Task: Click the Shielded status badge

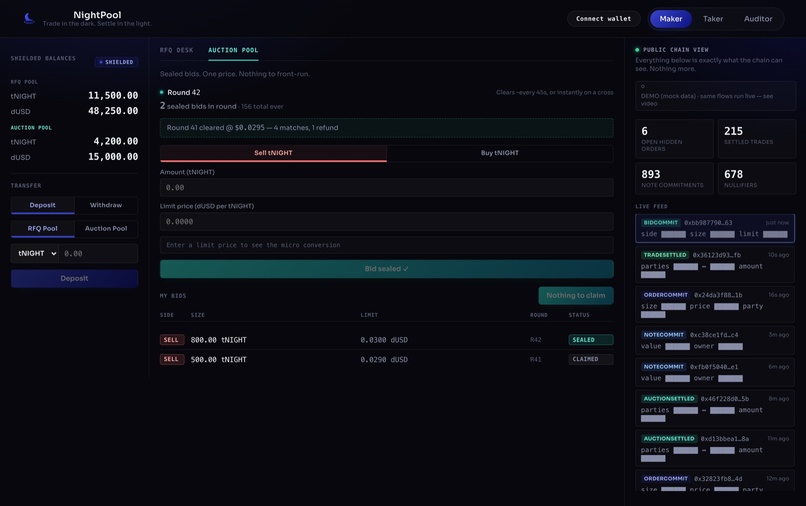Action: [x=116, y=62]
